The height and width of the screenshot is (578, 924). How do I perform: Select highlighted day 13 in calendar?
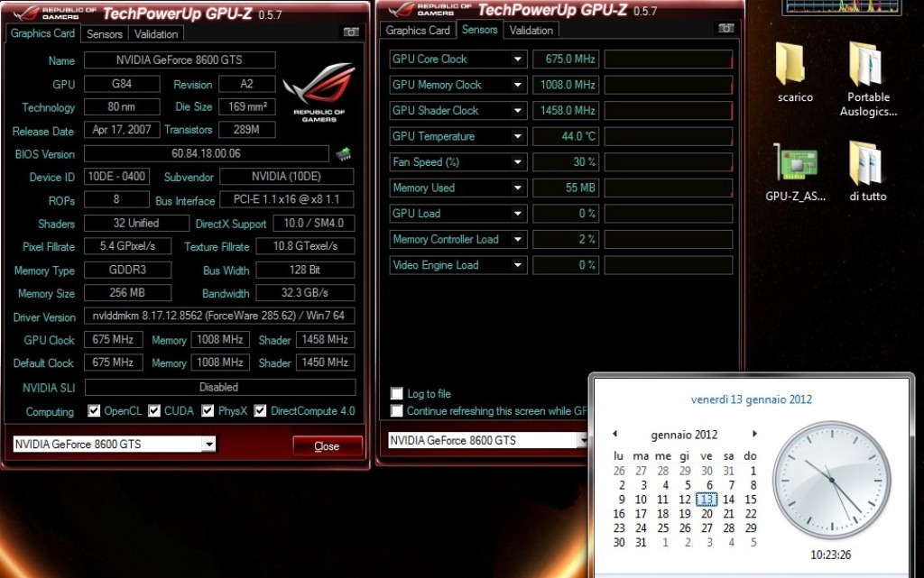707,500
